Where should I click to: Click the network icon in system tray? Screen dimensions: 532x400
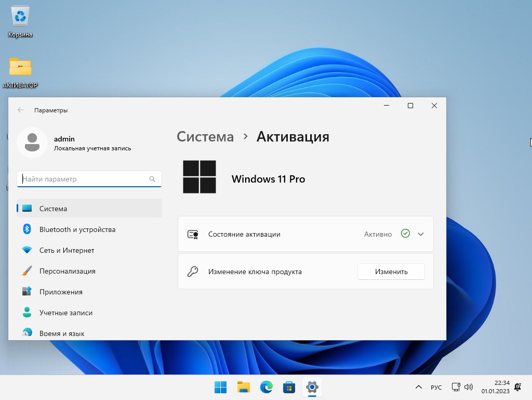click(x=456, y=387)
